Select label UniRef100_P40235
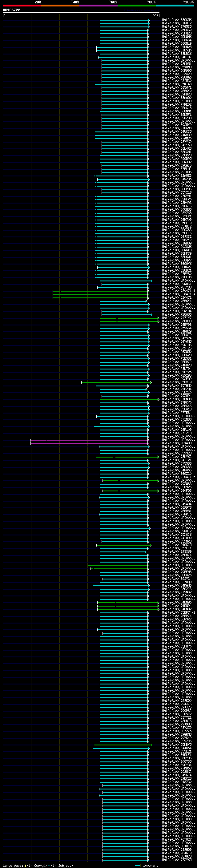Screen dimensions: 197x868 176,179
